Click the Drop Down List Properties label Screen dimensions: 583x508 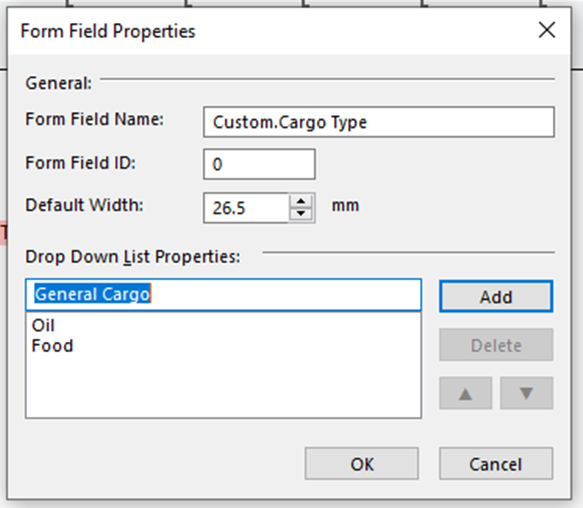pos(133,257)
